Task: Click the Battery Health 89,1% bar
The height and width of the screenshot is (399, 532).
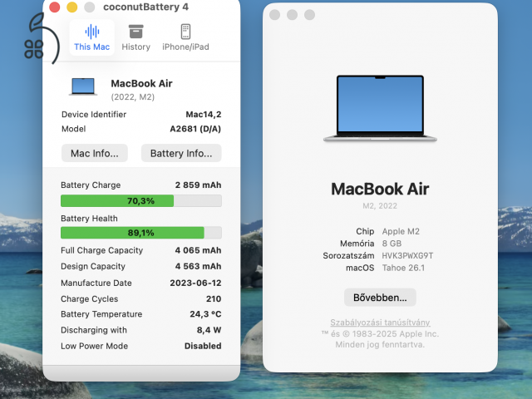Action: pyautogui.click(x=141, y=233)
